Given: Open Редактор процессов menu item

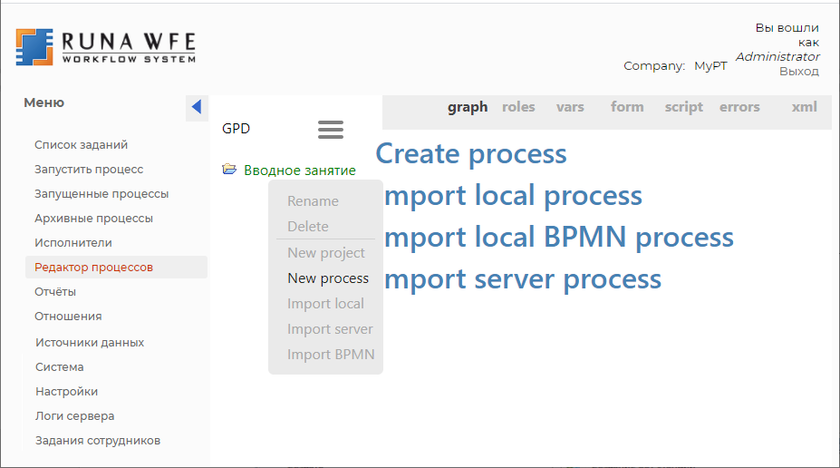Looking at the screenshot, I should [x=93, y=267].
